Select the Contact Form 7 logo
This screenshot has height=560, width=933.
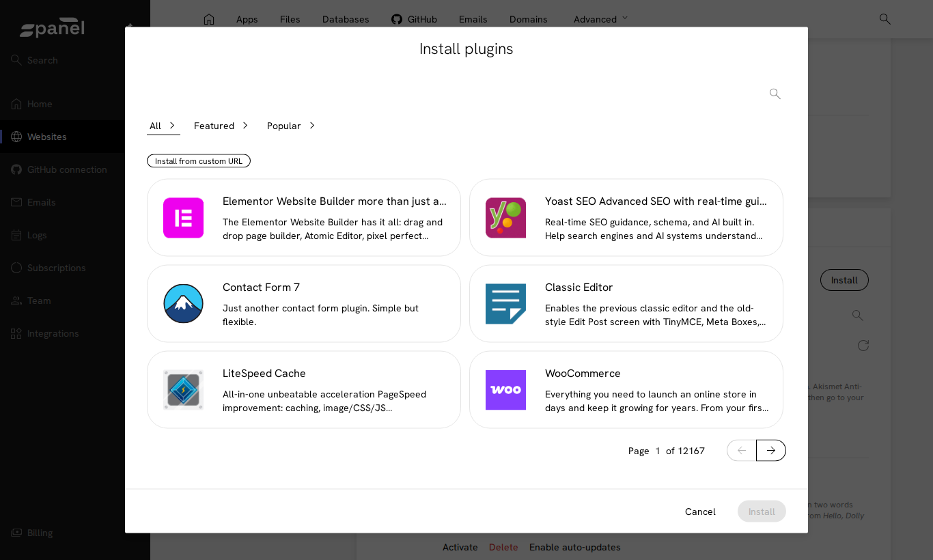[x=183, y=304]
